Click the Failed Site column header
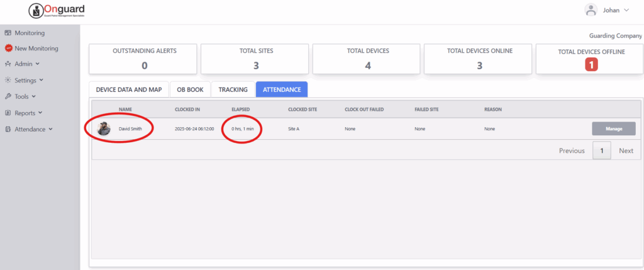Screen dimensions: 644x270 (427, 110)
